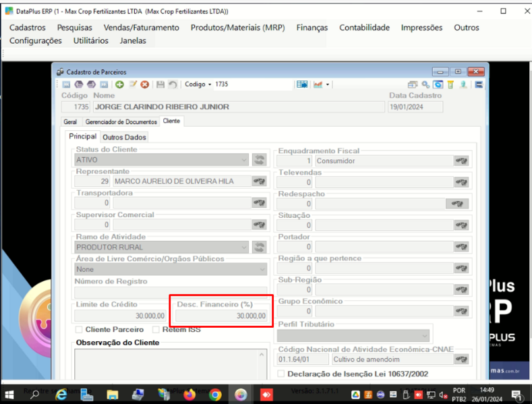532x404 pixels.
Task: Click the blue panel icon at toolbar end
Action: [479, 84]
